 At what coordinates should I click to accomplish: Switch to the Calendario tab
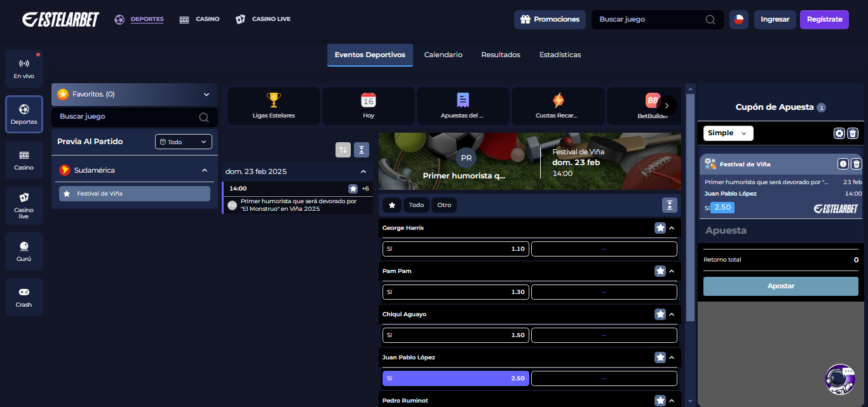[444, 55]
